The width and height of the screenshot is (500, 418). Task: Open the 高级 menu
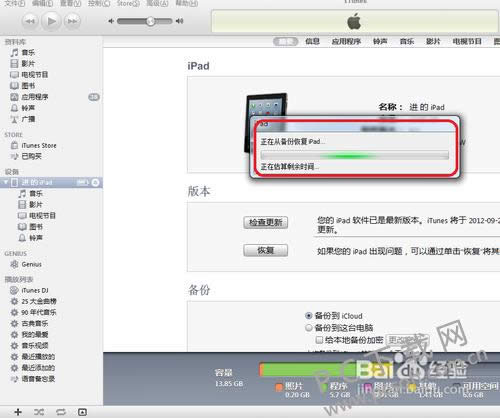[x=158, y=3]
